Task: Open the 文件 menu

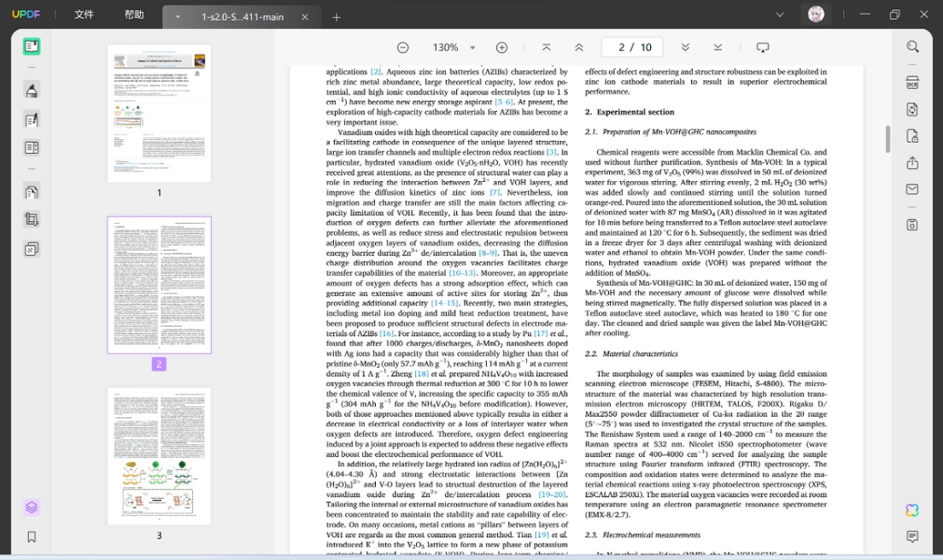Action: point(84,15)
